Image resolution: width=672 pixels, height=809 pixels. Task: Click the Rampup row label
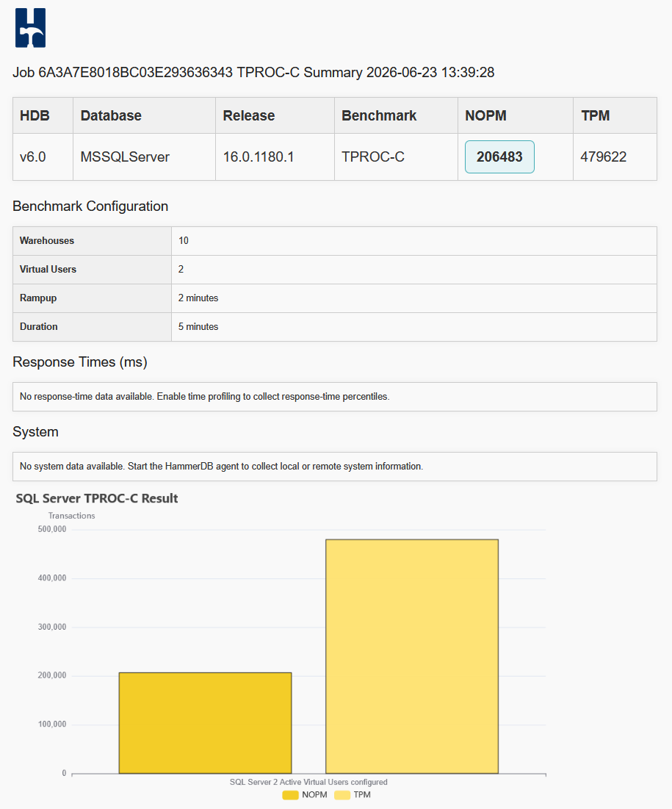(x=38, y=298)
